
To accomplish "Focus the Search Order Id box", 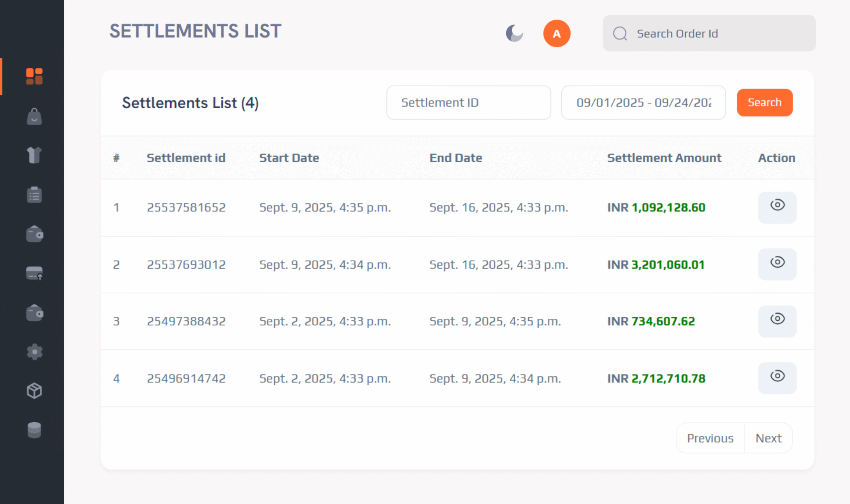I will pyautogui.click(x=717, y=33).
